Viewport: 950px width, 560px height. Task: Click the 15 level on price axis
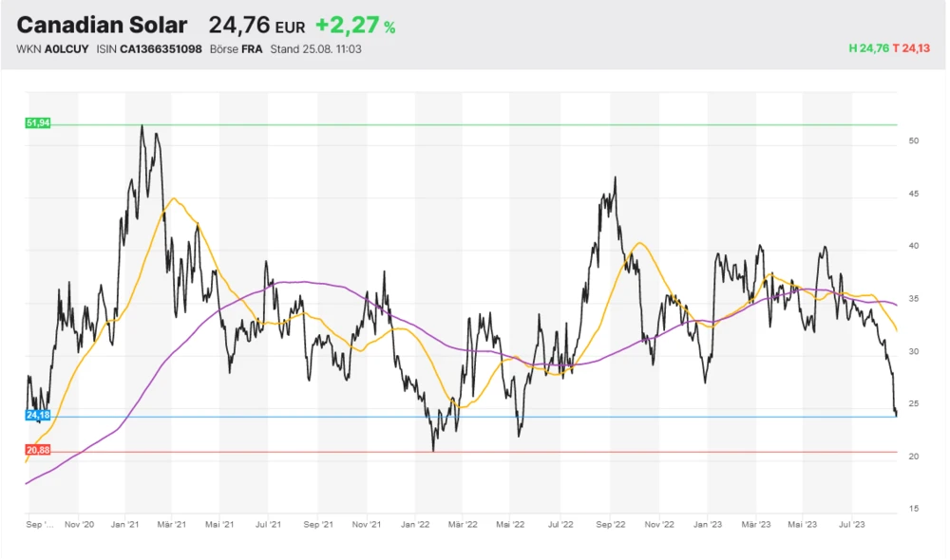click(913, 509)
